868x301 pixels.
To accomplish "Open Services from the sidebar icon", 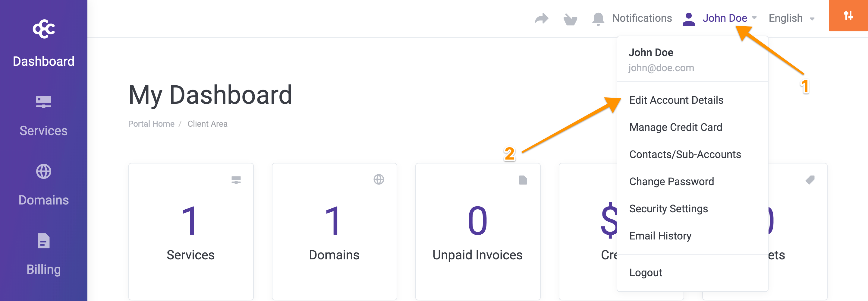I will click(x=43, y=102).
